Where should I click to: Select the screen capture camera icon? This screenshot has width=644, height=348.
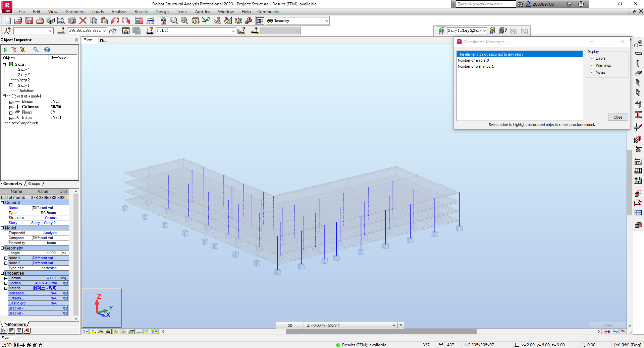coord(72,20)
